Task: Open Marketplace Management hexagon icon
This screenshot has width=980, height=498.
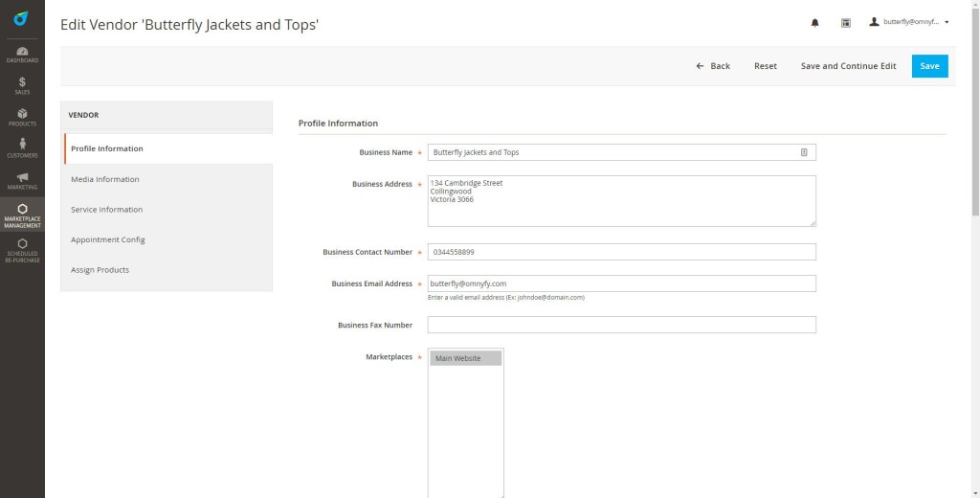Action: [x=22, y=215]
